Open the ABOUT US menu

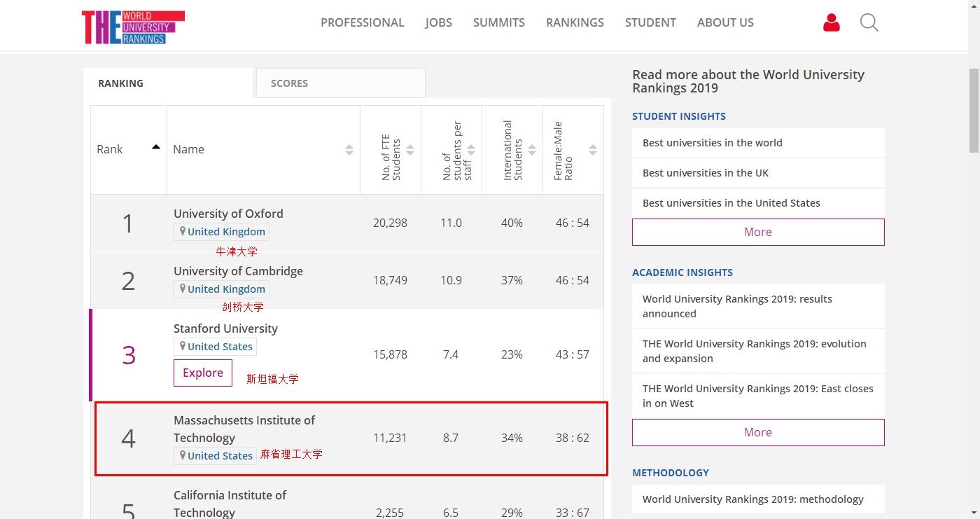tap(725, 22)
